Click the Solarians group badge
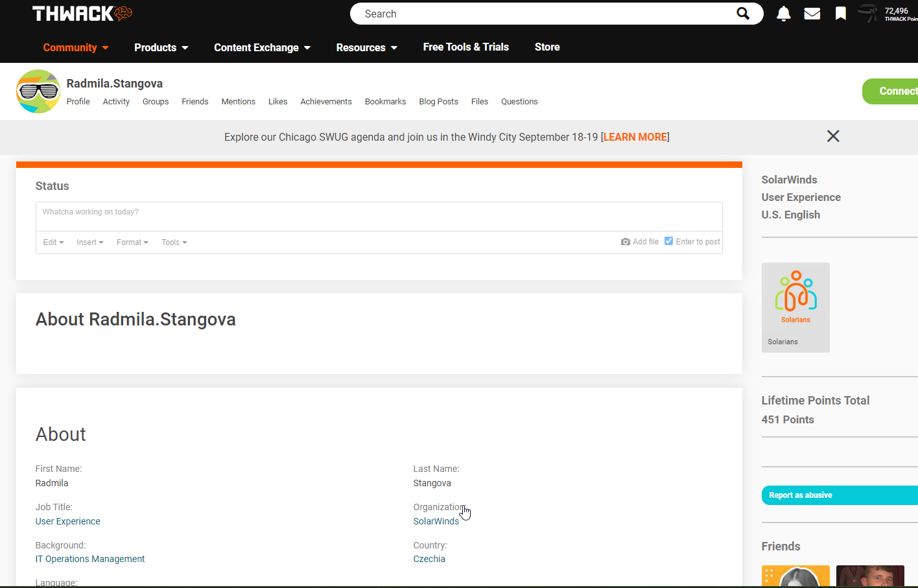918x588 pixels. 795,307
